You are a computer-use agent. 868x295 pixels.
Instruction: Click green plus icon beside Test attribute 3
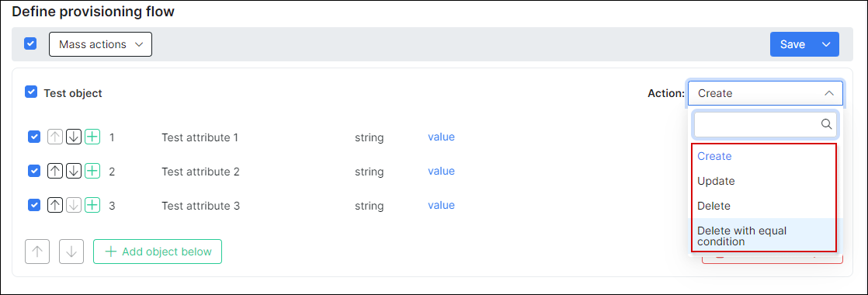point(92,206)
